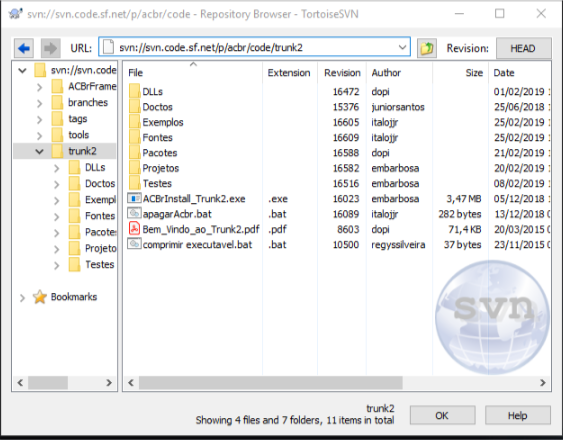Click the tree panel horizontal scrollbar thumb
563x440 pixels.
[x=48, y=383]
